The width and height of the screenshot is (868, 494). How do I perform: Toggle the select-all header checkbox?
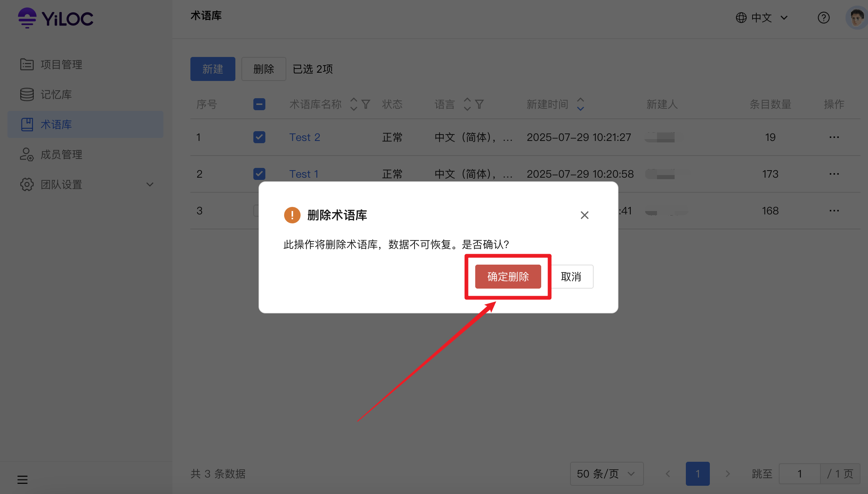(259, 104)
